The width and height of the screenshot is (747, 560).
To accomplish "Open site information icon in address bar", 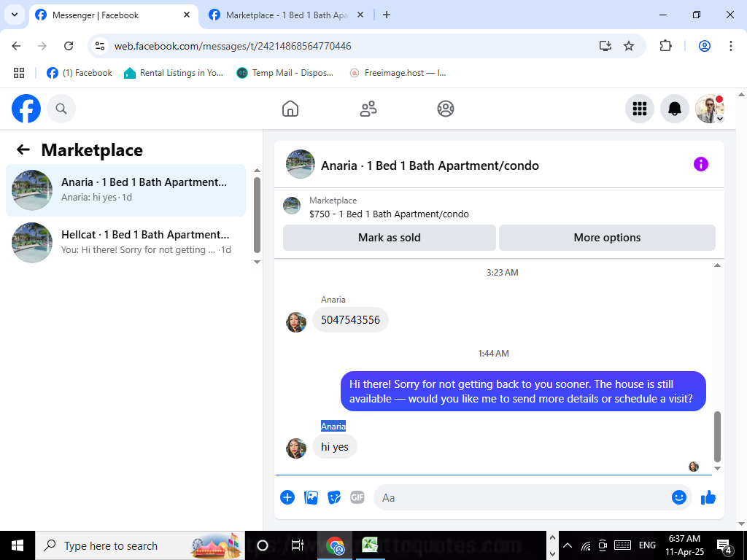I will pyautogui.click(x=99, y=46).
